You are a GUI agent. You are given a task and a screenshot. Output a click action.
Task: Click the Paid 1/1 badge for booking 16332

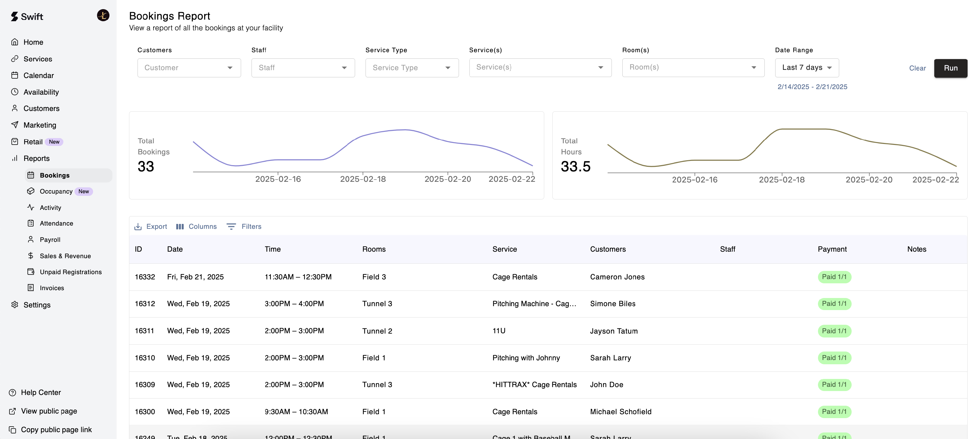point(834,277)
